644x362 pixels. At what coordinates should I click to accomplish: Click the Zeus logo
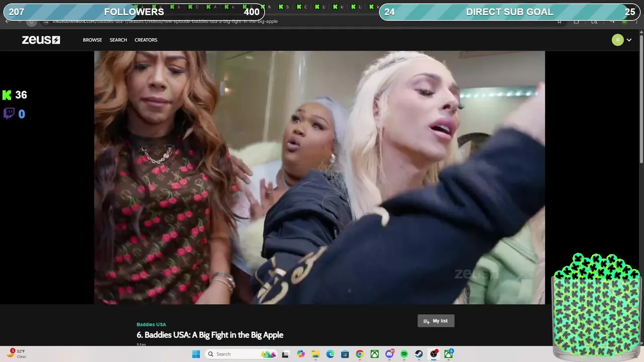41,40
